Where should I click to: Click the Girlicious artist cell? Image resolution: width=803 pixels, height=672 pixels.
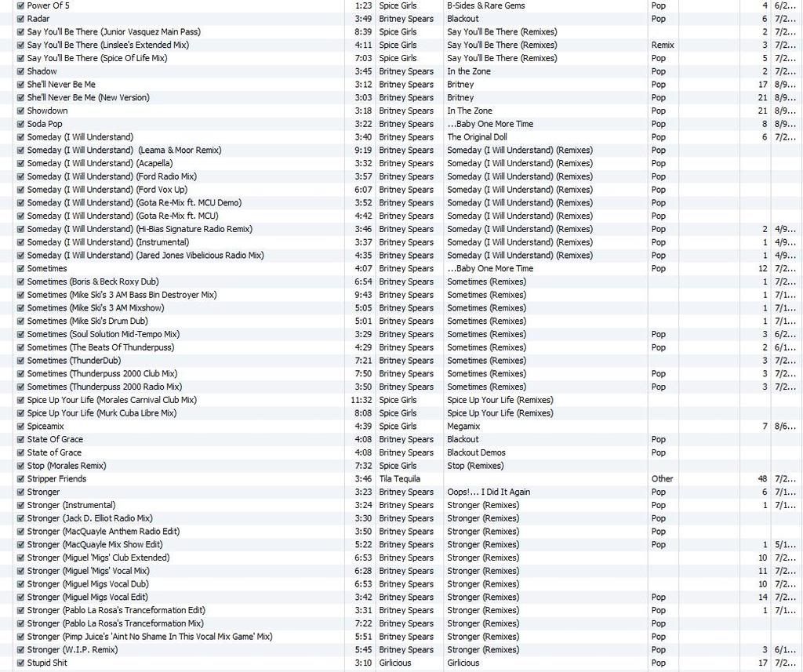[398, 663]
